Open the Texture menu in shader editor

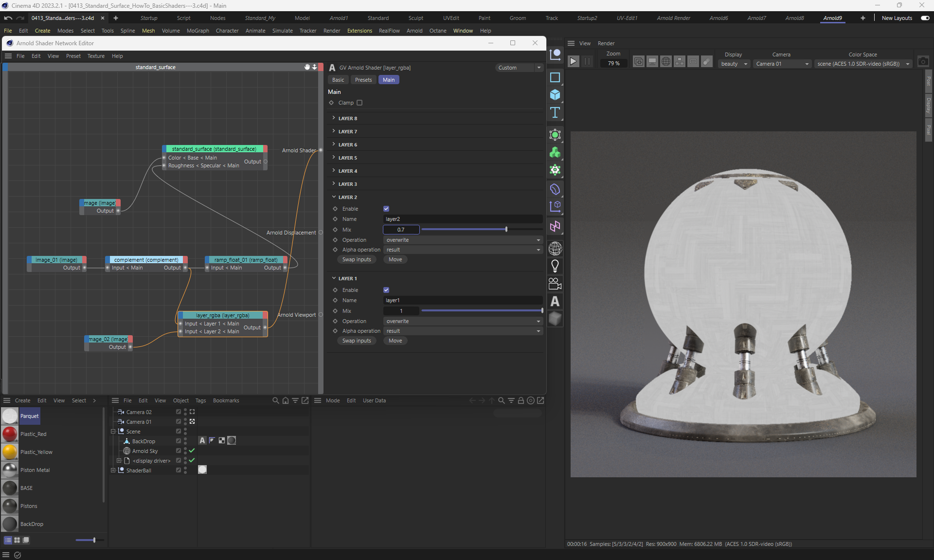(x=96, y=56)
